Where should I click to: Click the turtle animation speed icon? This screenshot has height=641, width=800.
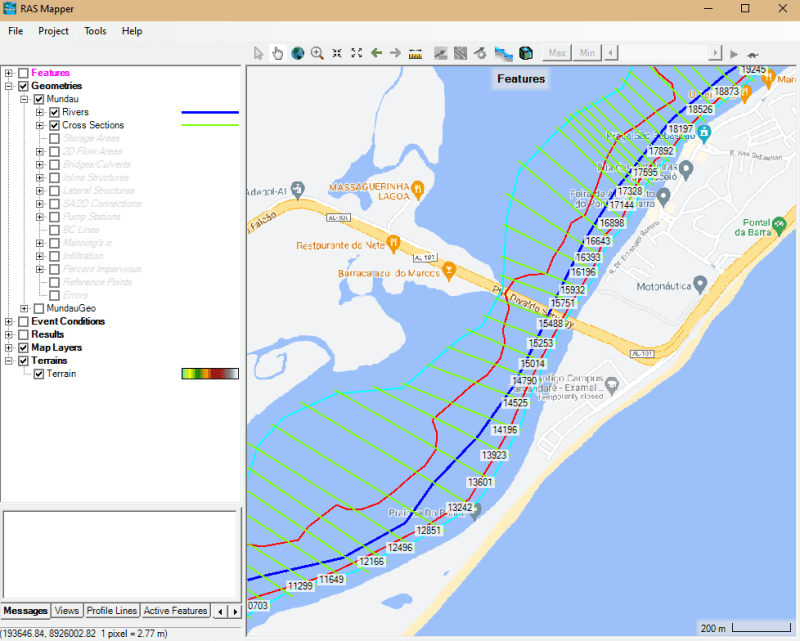tap(753, 55)
